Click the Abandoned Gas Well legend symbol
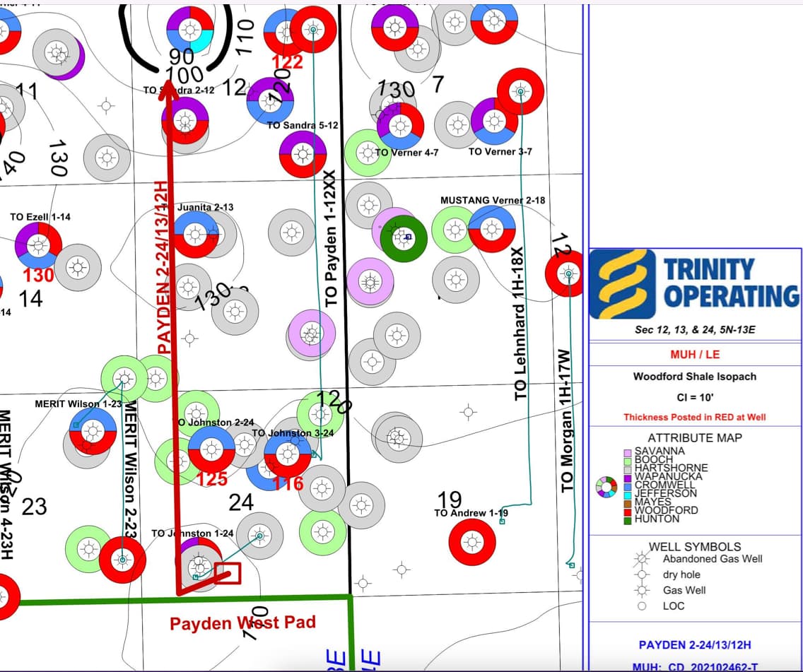The image size is (803, 672). click(641, 560)
